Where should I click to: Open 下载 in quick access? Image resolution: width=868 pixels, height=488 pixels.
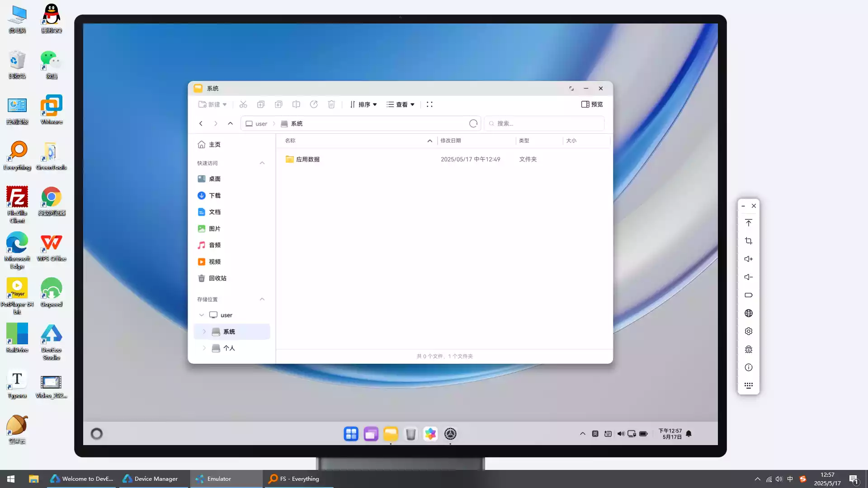click(x=231, y=196)
